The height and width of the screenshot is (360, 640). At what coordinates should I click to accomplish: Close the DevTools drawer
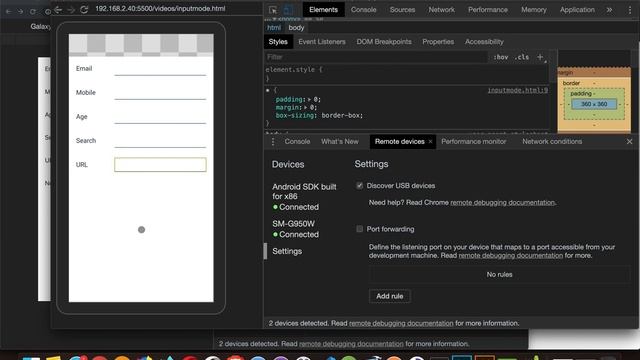[629, 142]
